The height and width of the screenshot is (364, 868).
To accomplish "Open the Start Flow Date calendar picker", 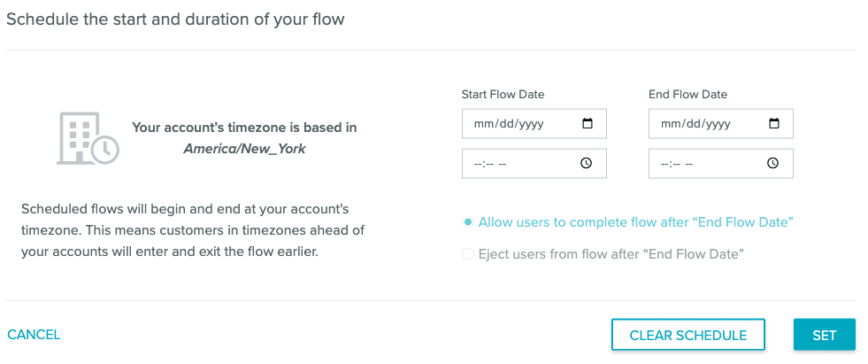I will [x=587, y=124].
